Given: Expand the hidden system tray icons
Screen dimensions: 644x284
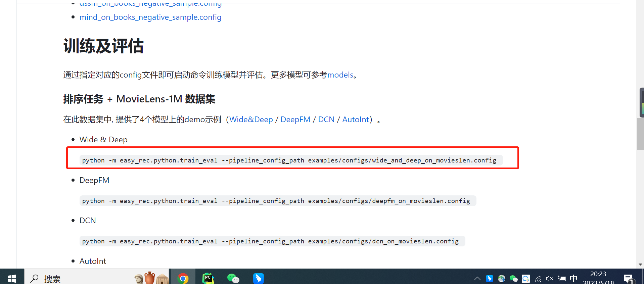Looking at the screenshot, I should click(x=477, y=279).
